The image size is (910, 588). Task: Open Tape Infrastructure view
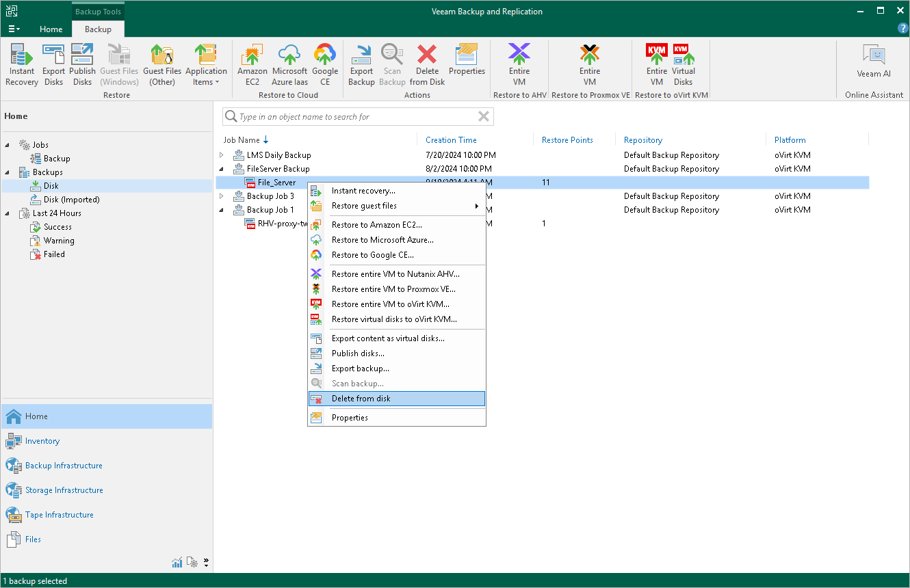tap(107, 515)
